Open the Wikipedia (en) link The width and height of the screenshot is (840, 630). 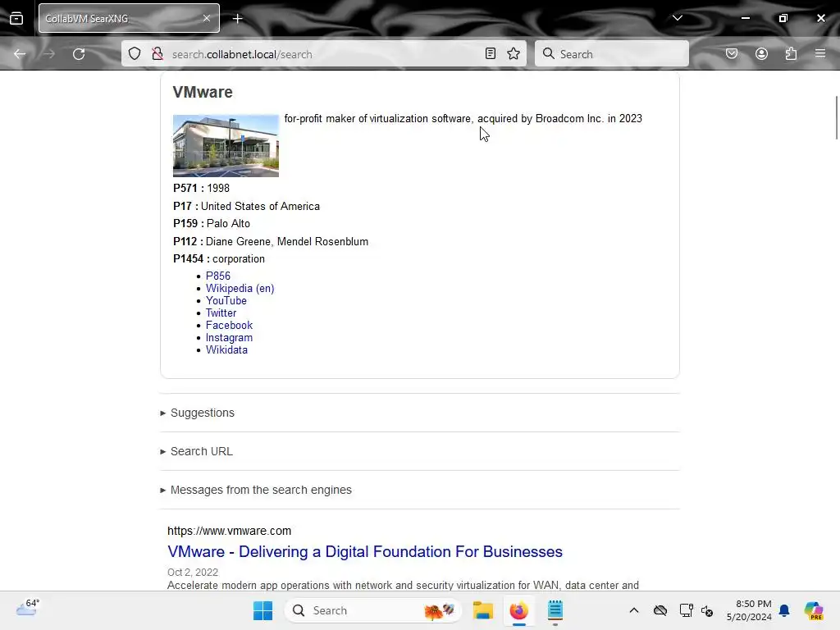point(240,288)
